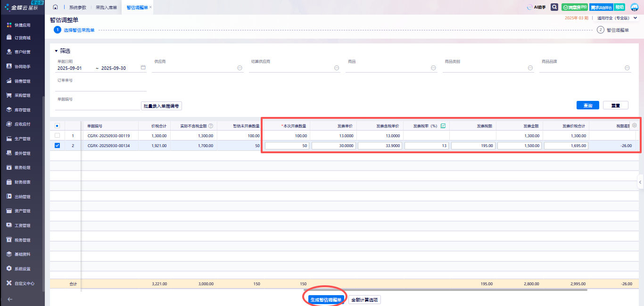The height and width of the screenshot is (306, 644).
Task: Uncheck the row 2 checkbox
Action: [58, 146]
